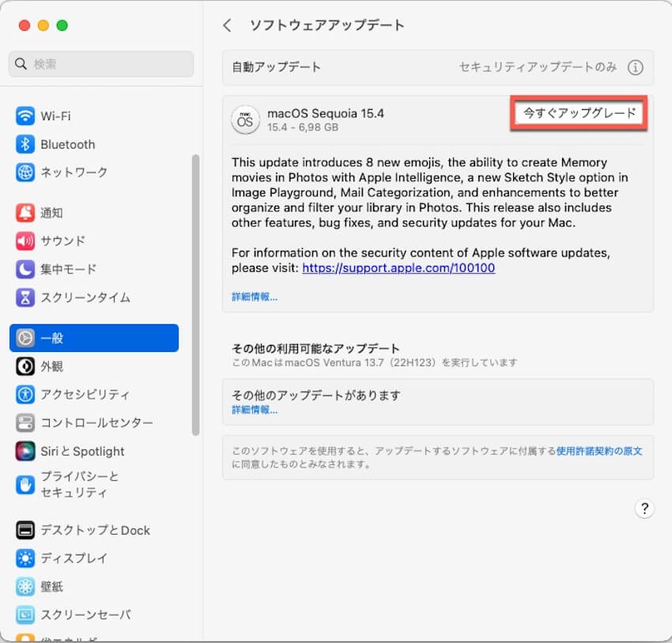
Task: Select Siri と Spotlight icon
Action: (x=25, y=451)
